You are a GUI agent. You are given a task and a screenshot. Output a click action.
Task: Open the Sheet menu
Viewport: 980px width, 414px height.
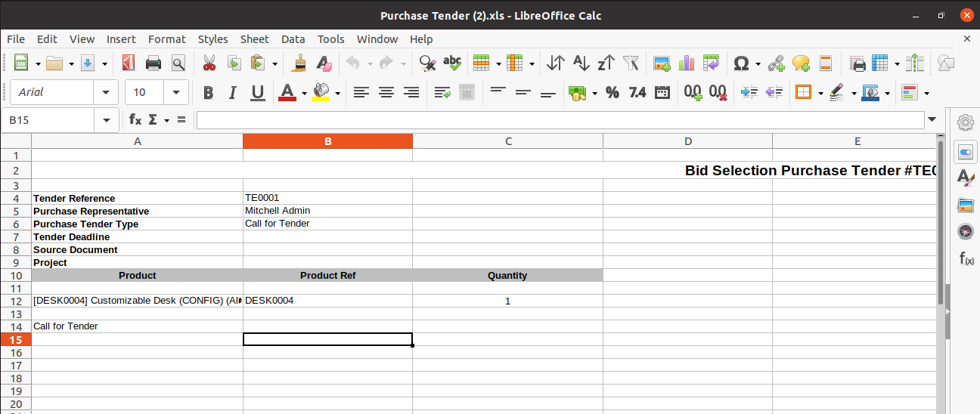pyautogui.click(x=255, y=39)
